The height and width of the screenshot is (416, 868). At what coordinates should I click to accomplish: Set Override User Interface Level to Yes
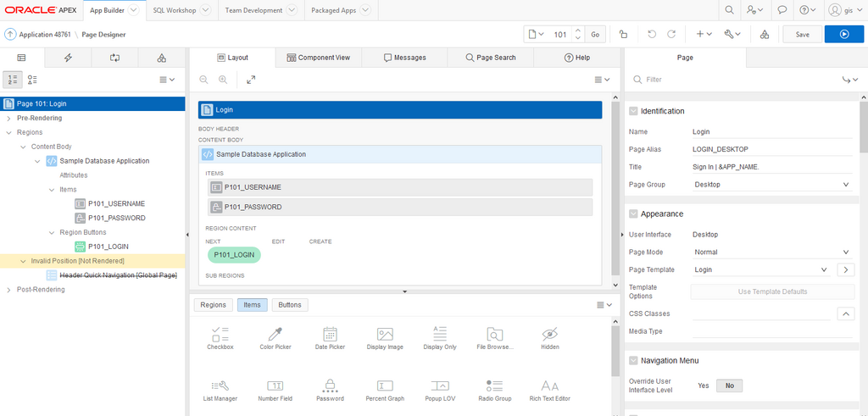click(703, 385)
